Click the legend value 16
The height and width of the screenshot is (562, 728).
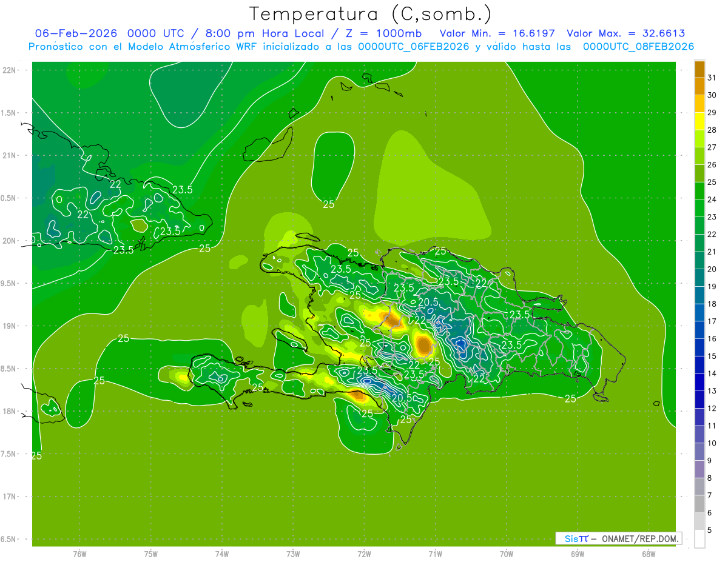coord(712,338)
